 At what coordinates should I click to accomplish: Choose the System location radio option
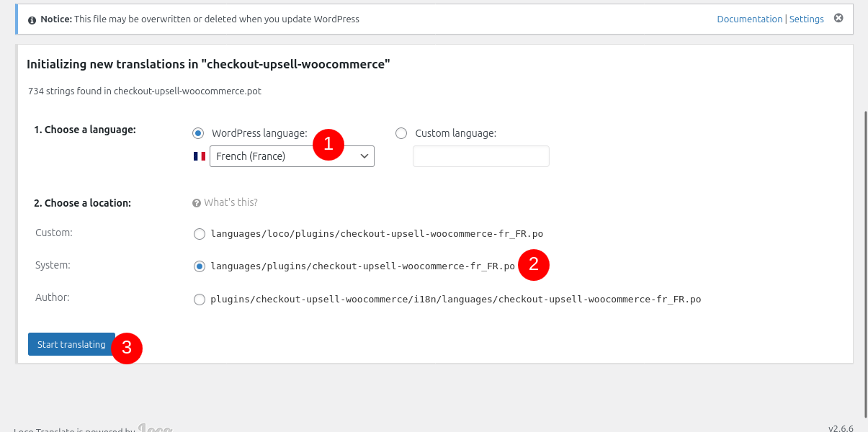[200, 266]
